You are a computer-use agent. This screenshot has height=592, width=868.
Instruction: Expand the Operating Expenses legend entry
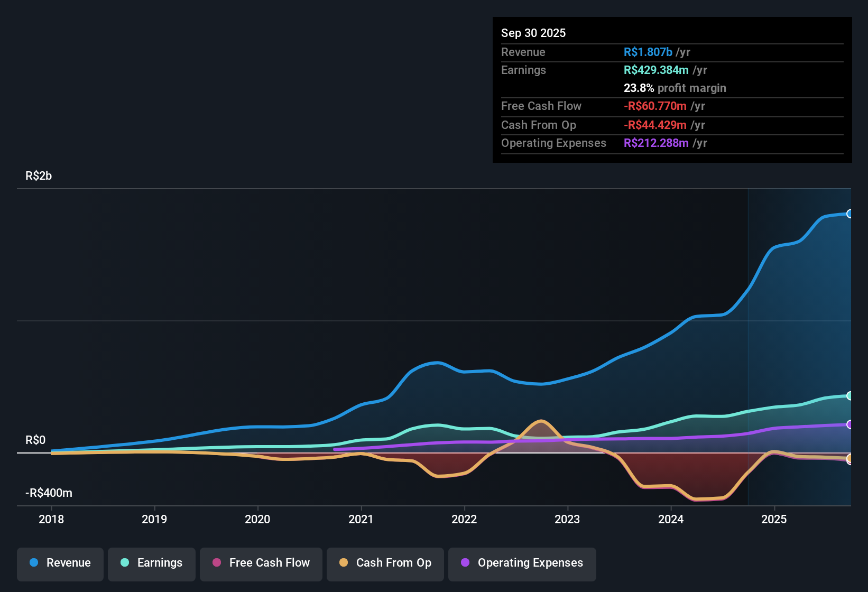(x=522, y=563)
